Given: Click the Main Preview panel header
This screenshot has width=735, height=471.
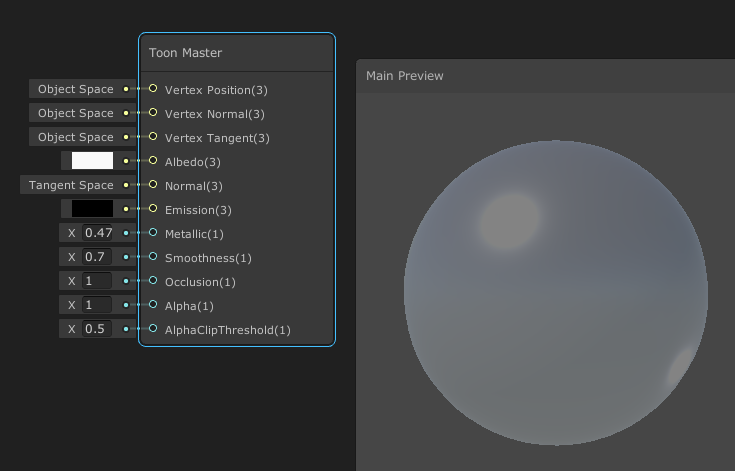Looking at the screenshot, I should (x=546, y=76).
